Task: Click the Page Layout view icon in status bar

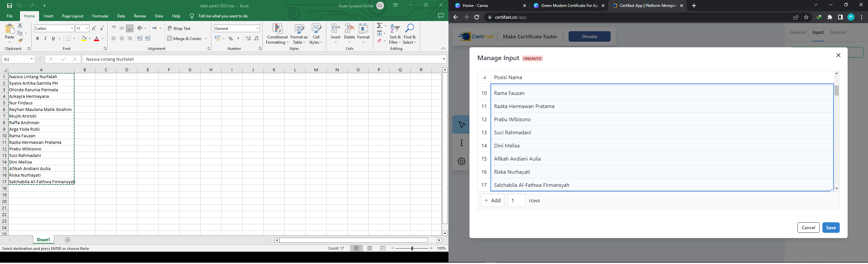Action: tap(370, 249)
